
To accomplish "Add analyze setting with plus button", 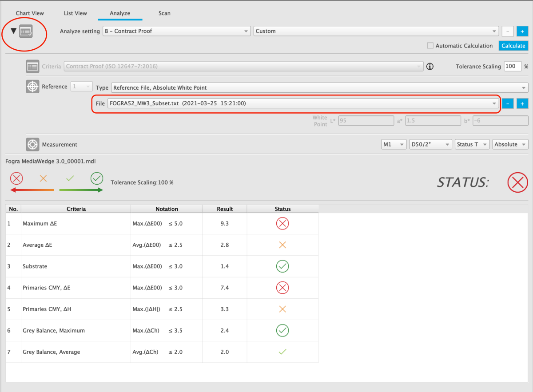I will [x=522, y=32].
